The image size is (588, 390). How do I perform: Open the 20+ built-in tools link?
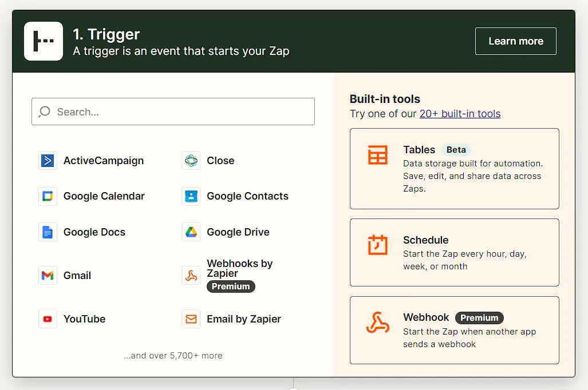[x=460, y=114]
